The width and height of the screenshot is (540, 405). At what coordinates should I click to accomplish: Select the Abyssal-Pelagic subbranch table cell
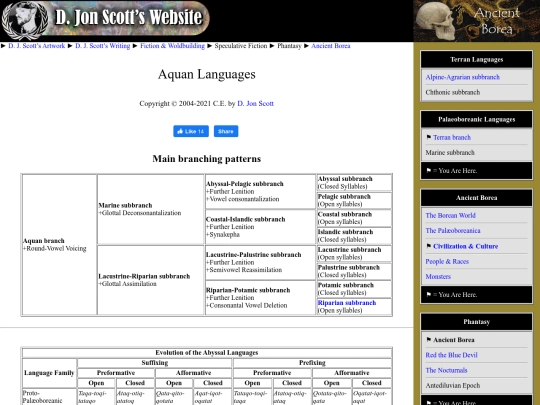pos(260,191)
